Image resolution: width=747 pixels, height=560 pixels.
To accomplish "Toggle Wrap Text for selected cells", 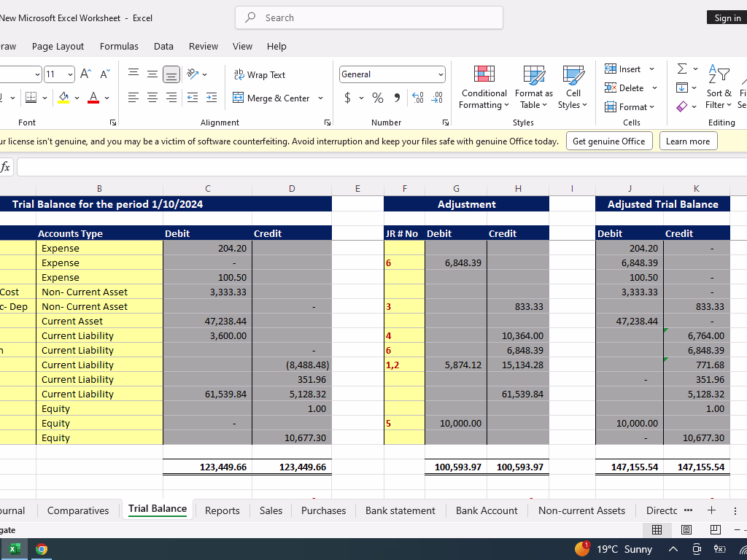I will click(260, 74).
